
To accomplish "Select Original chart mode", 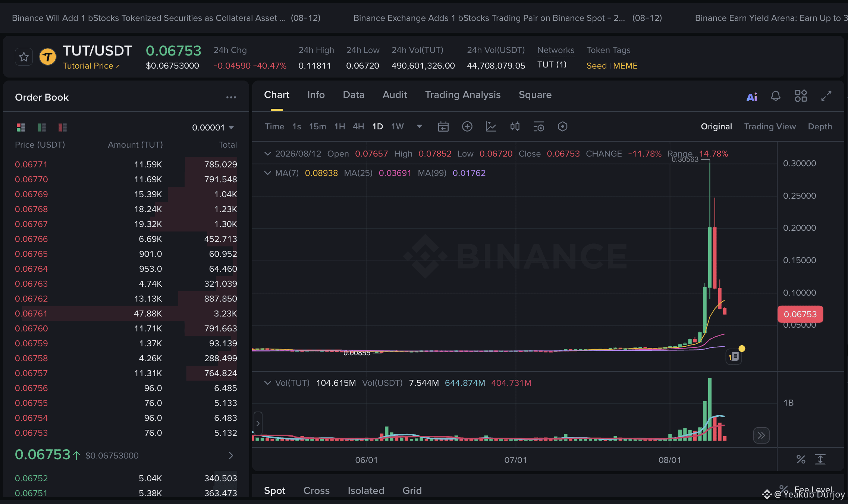I will (716, 126).
